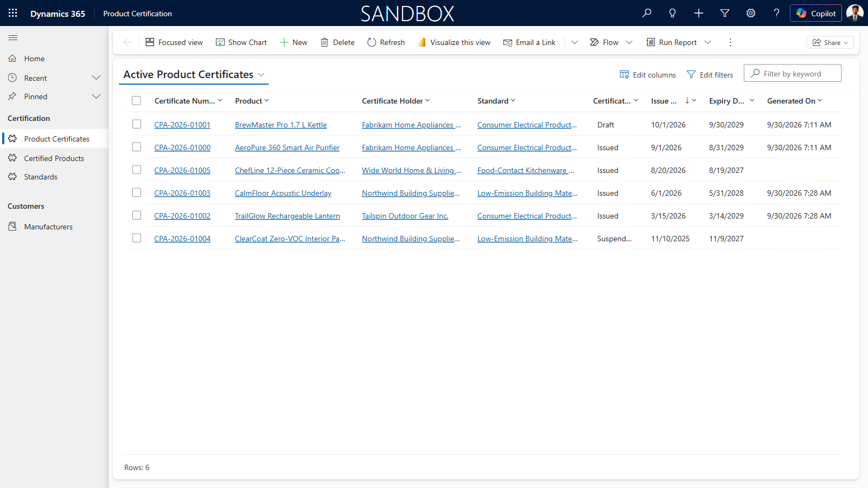Open Product column header menu
Viewport: 868px width, 488px height.
252,101
